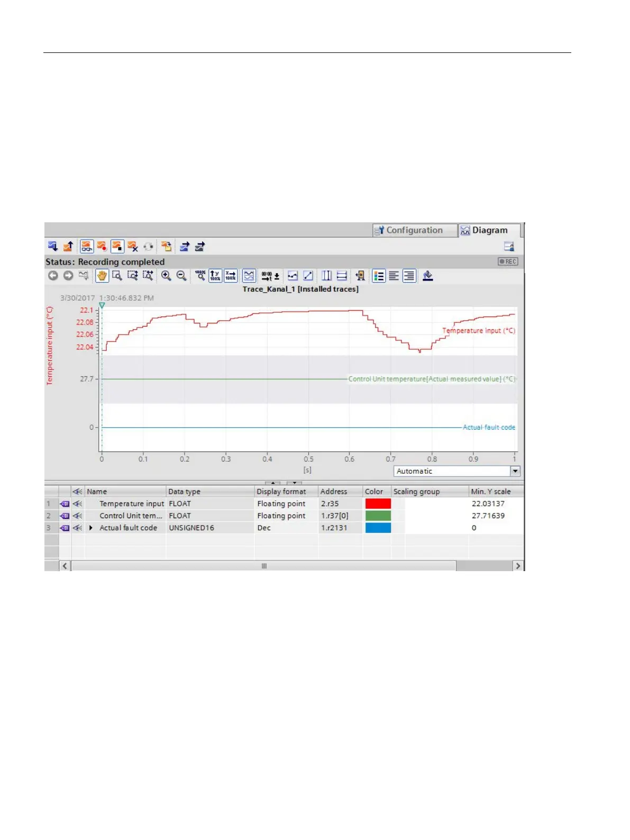Click the upload trace from device icon
The image size is (630, 840).
tap(68, 247)
